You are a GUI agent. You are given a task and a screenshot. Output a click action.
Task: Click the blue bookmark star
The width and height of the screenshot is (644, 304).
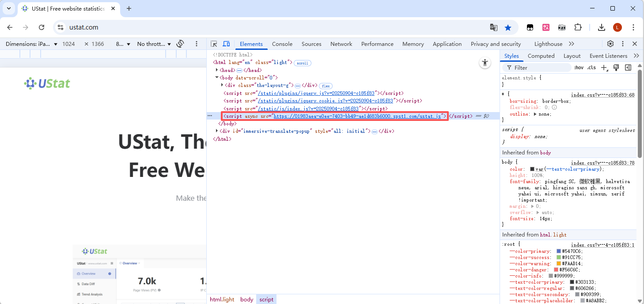508,27
